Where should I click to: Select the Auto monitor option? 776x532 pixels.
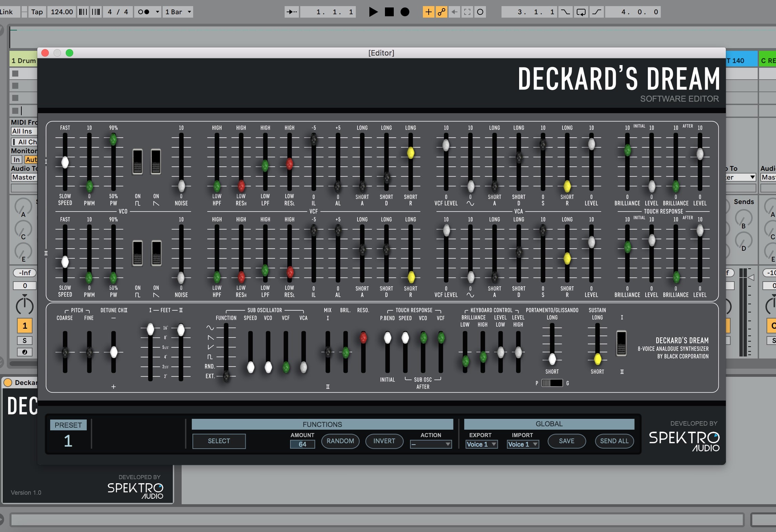tap(30, 160)
